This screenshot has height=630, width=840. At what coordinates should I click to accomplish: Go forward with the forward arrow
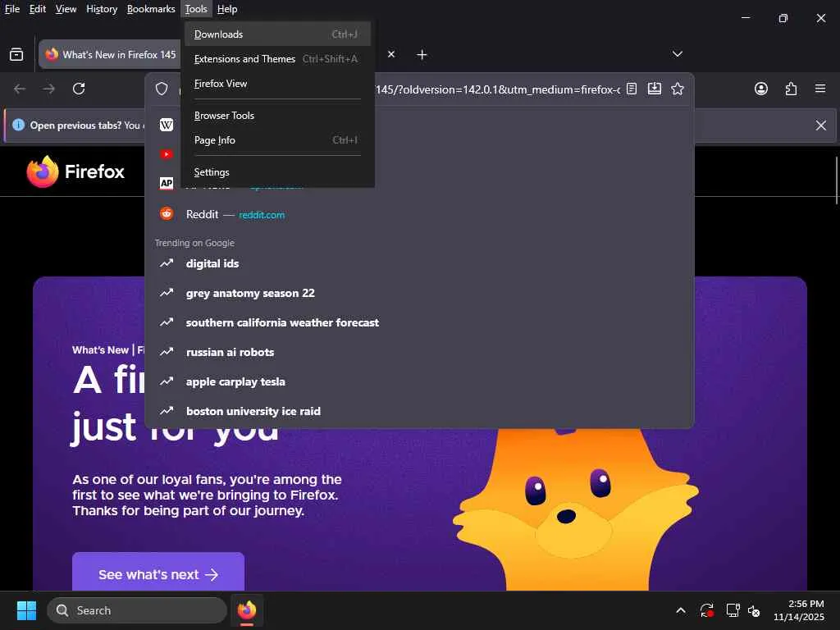coord(49,89)
